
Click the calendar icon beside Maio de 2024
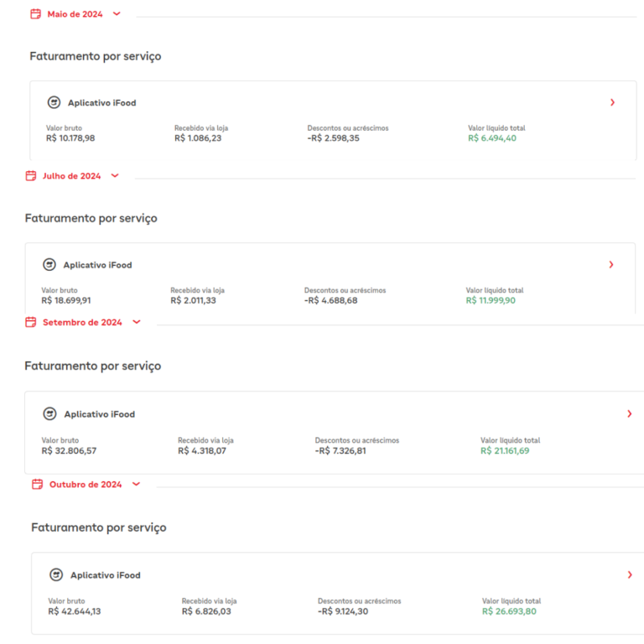35,14
